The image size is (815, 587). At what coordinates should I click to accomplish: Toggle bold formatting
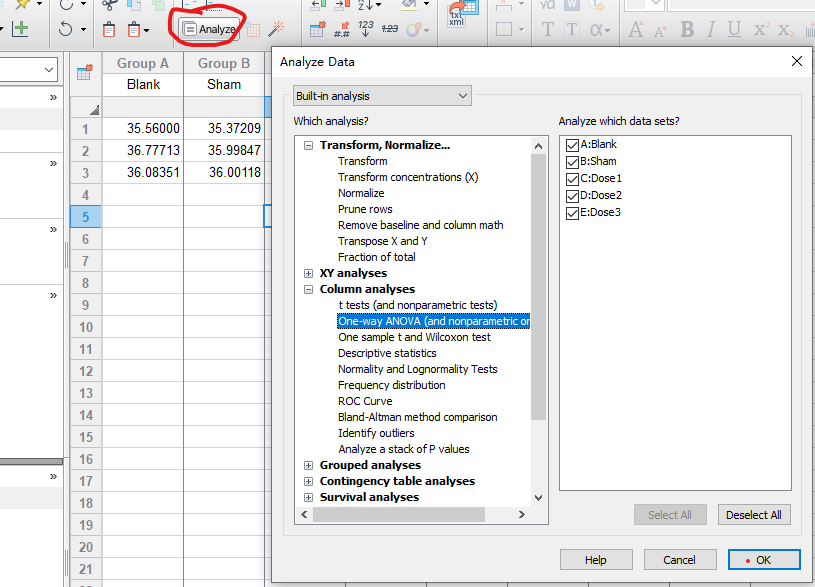[x=687, y=30]
